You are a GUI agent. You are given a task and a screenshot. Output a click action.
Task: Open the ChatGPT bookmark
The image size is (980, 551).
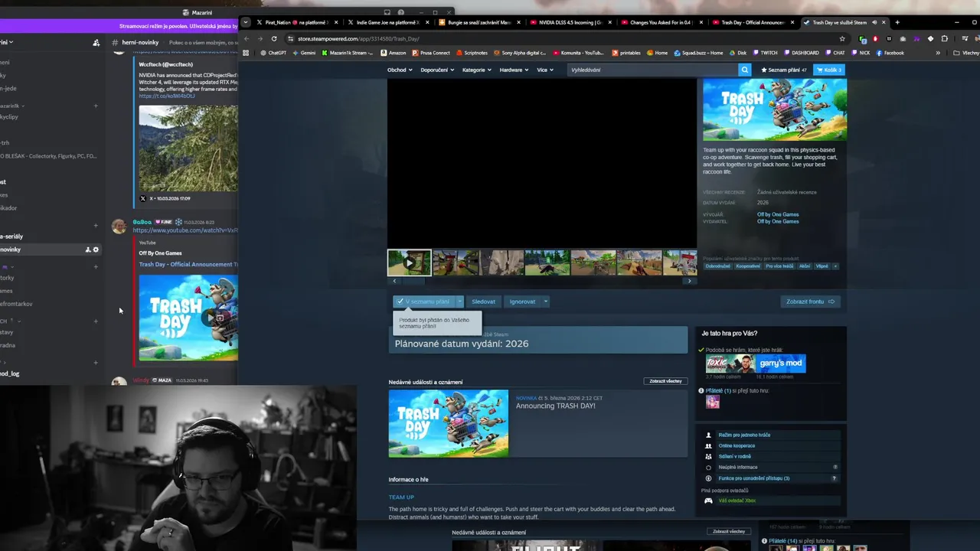pyautogui.click(x=273, y=53)
